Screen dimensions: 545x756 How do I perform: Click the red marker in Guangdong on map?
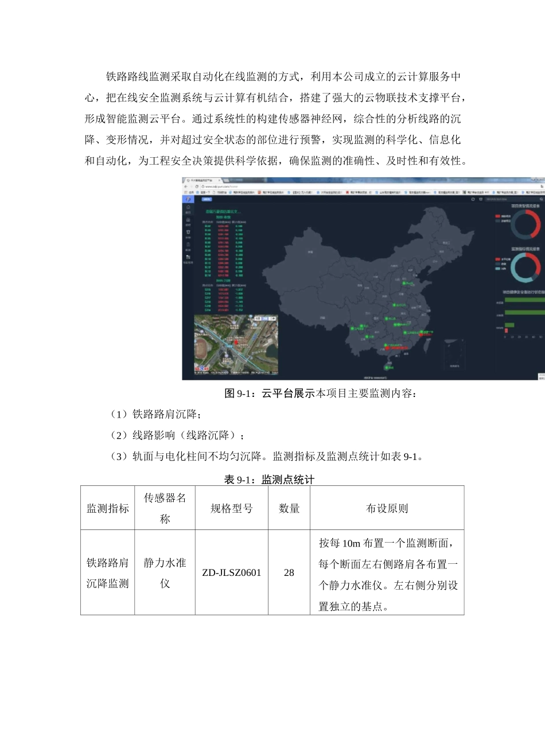click(387, 348)
